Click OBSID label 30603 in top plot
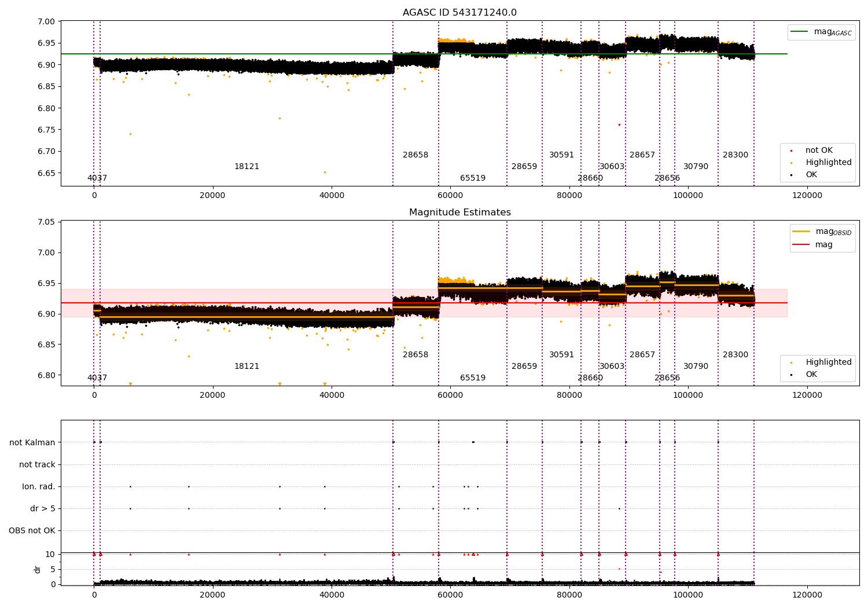This screenshot has height=608, width=868. [x=612, y=167]
